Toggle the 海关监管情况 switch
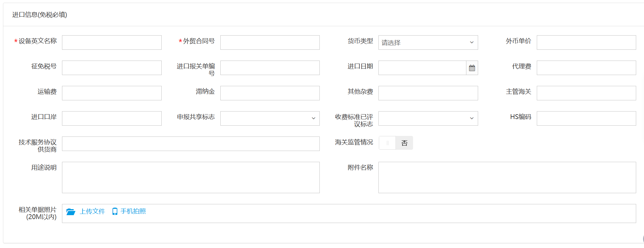 click(396, 143)
